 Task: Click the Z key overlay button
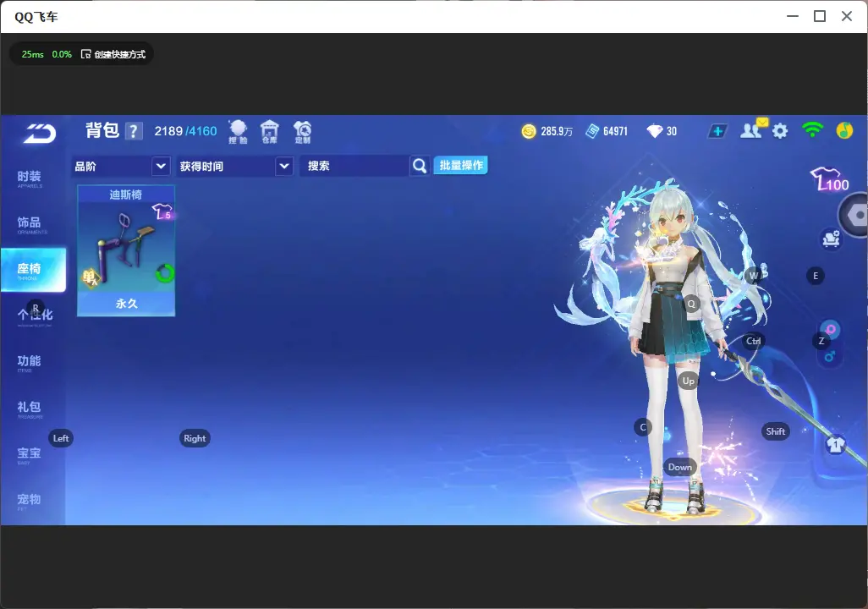point(821,341)
